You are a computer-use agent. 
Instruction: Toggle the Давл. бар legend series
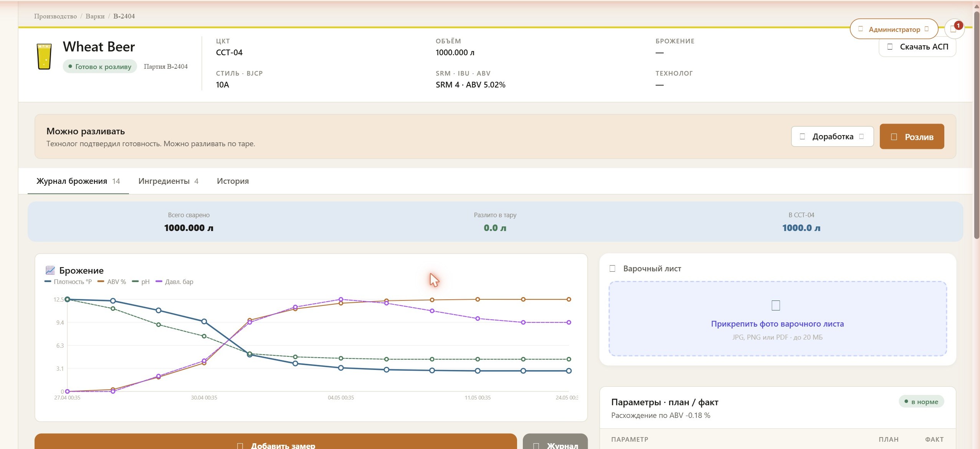click(174, 282)
